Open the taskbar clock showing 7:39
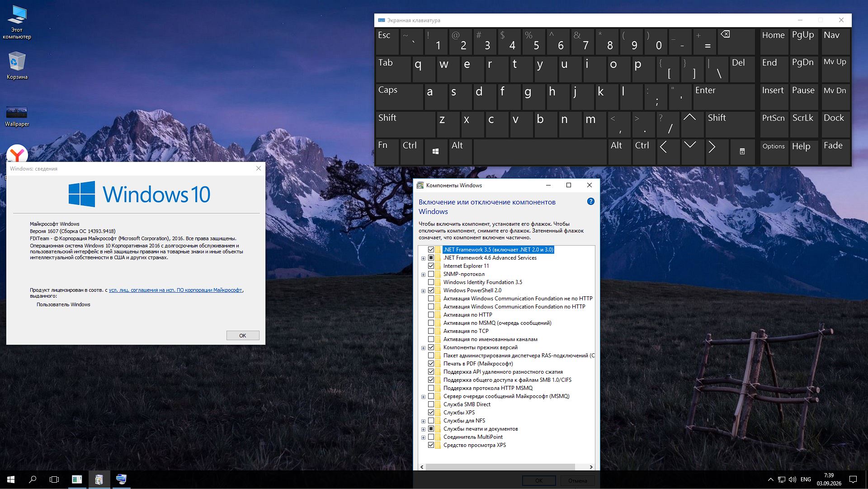 (829, 480)
